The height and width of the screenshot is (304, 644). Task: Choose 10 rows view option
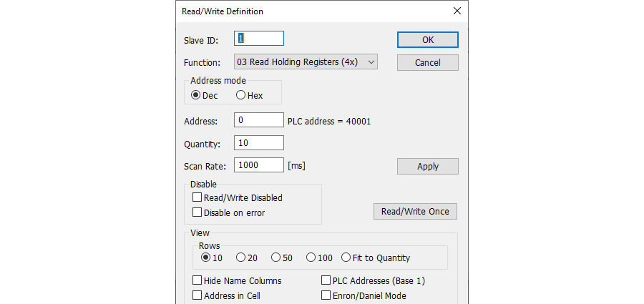[212, 258]
